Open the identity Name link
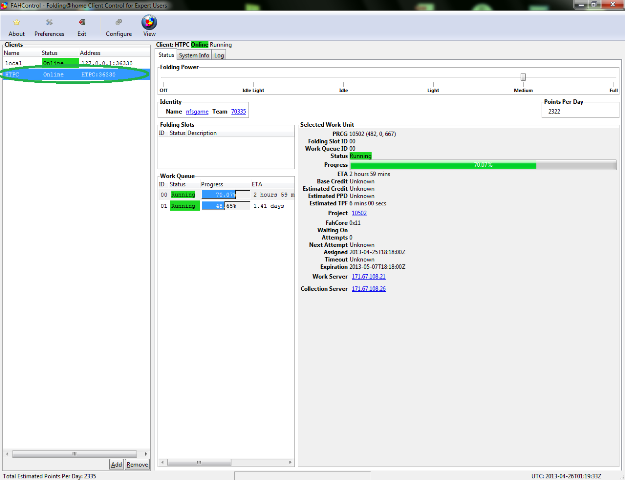The width and height of the screenshot is (625, 480). (x=197, y=112)
